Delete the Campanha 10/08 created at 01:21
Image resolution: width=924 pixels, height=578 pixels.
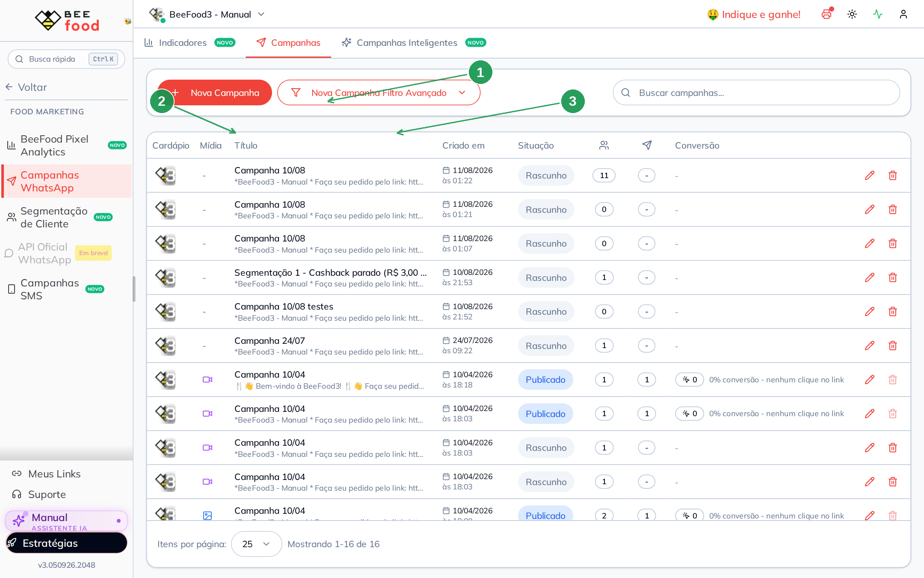pyautogui.click(x=893, y=209)
